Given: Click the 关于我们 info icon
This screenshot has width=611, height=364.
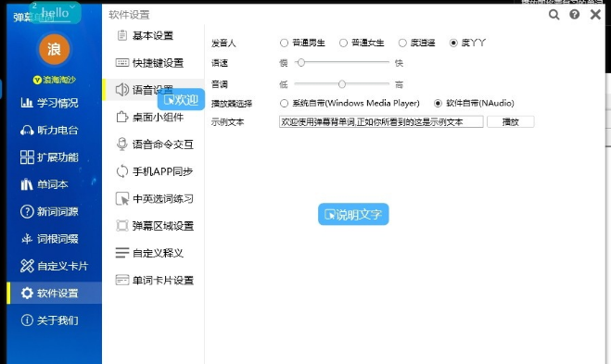Looking at the screenshot, I should click(x=27, y=320).
